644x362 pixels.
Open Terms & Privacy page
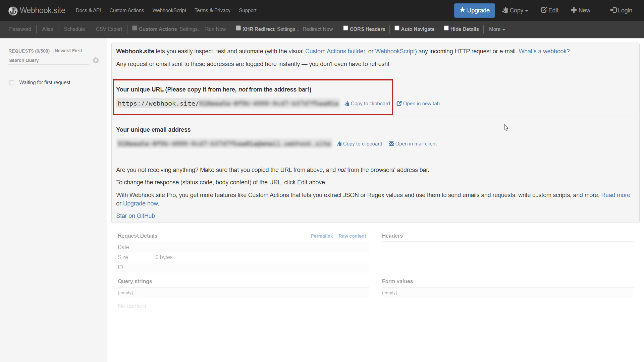(212, 10)
